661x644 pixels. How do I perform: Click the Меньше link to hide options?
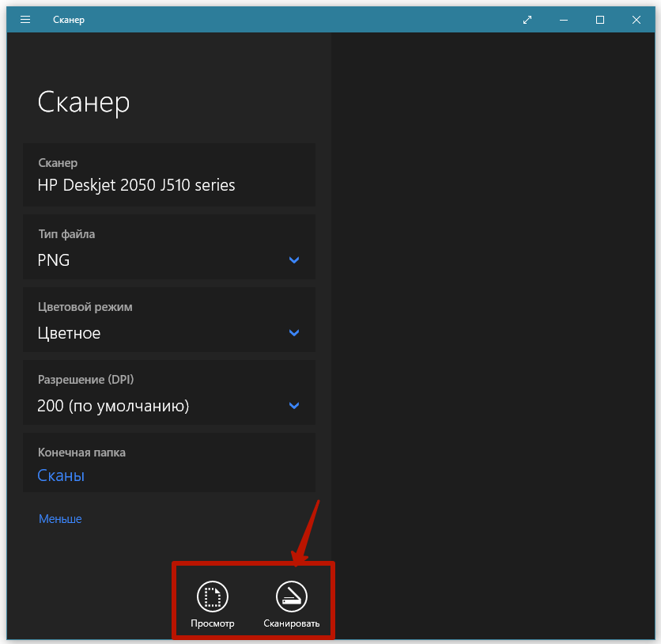[x=60, y=519]
